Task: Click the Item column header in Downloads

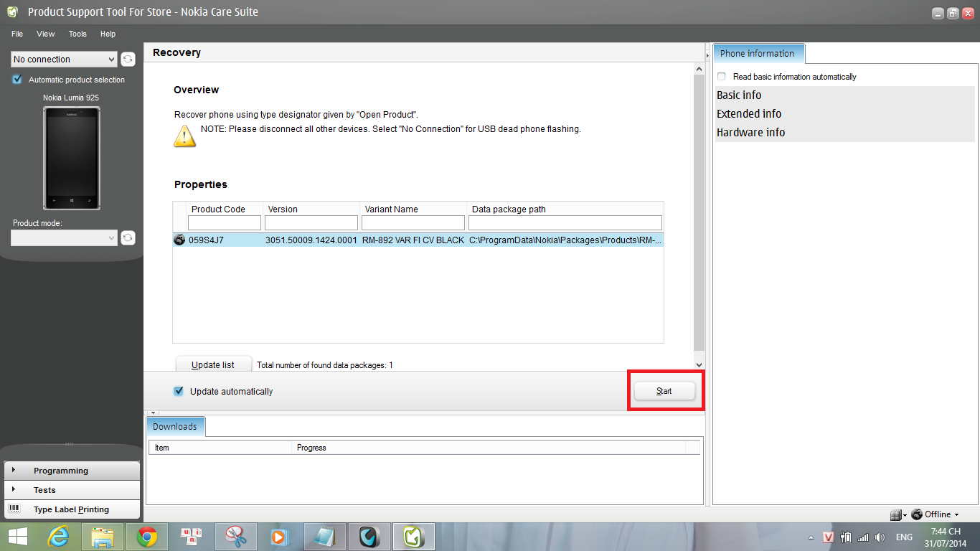Action: [222, 448]
